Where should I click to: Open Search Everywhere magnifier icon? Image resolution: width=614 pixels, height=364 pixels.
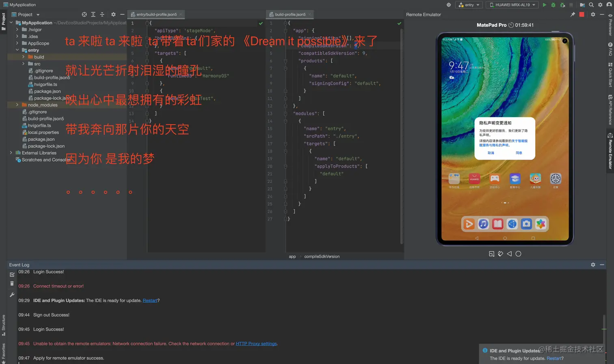click(x=591, y=5)
